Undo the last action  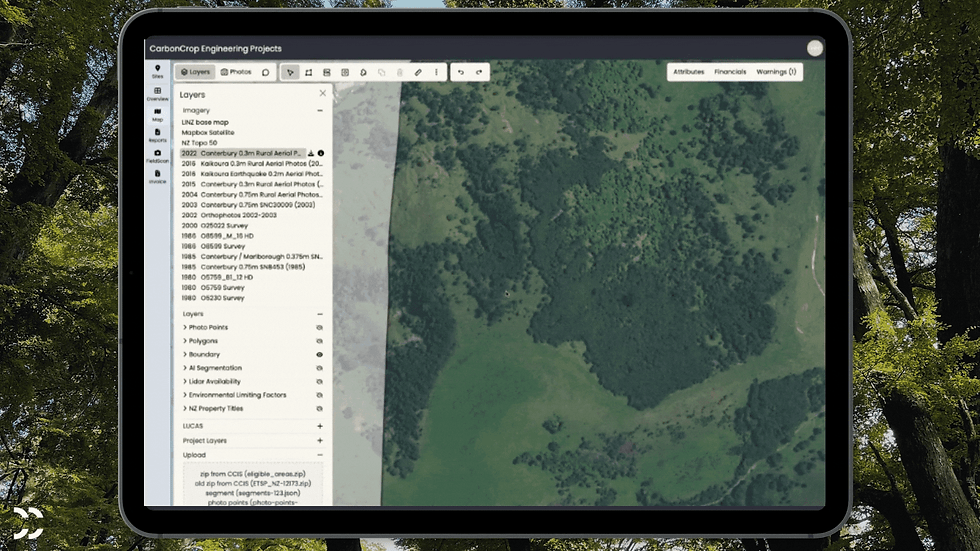point(461,72)
